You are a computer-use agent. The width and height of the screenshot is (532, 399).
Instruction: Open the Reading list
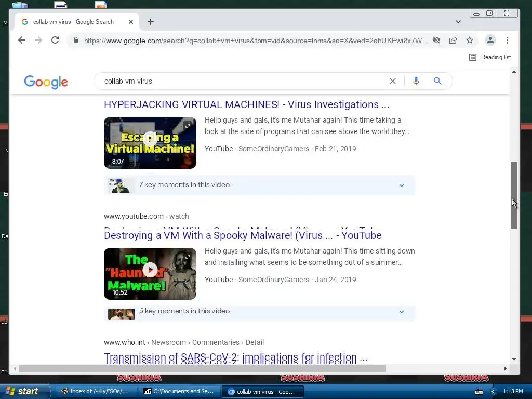(x=490, y=57)
